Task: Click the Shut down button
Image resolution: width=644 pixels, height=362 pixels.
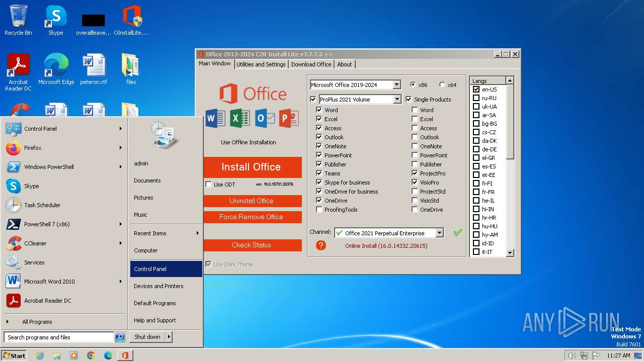Action: [x=147, y=337]
